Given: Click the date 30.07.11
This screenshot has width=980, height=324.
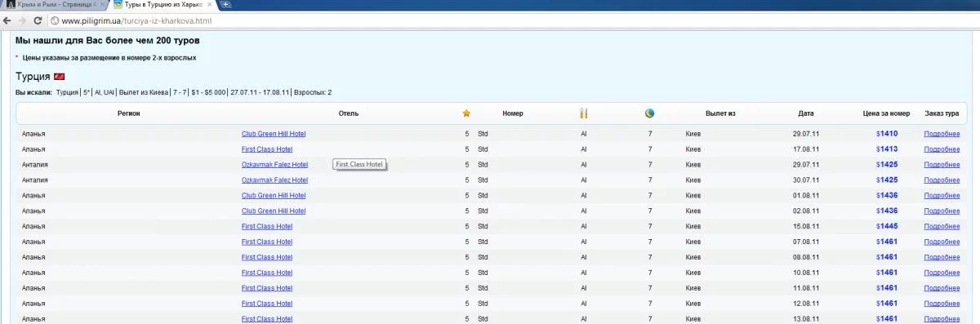Looking at the screenshot, I should [805, 180].
